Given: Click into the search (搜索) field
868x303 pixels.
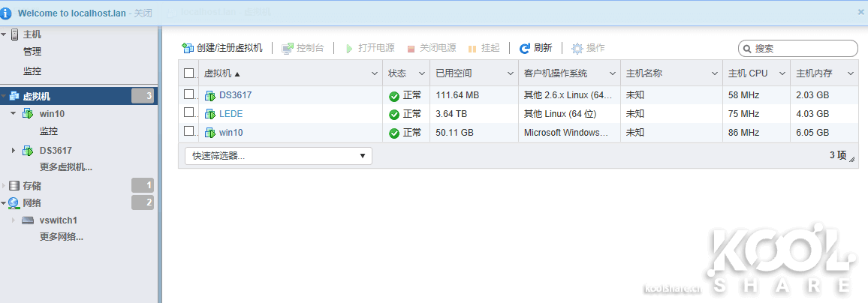Looking at the screenshot, I should click(803, 48).
